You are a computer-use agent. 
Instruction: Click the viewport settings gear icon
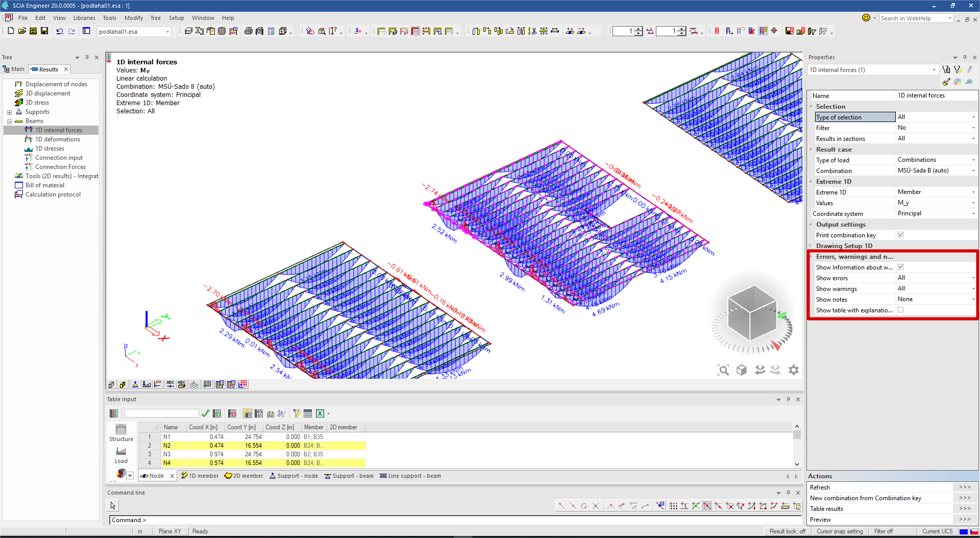793,370
